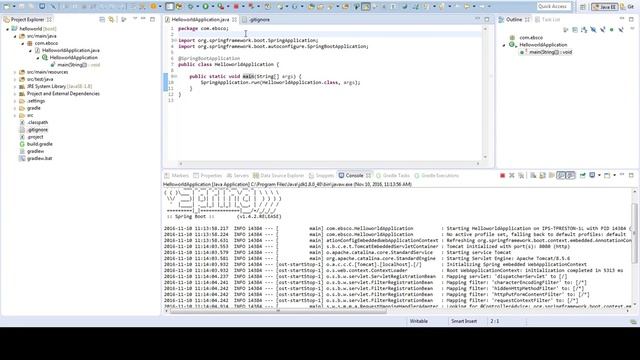Expand src/main/resources folder arrow

pos(15,72)
